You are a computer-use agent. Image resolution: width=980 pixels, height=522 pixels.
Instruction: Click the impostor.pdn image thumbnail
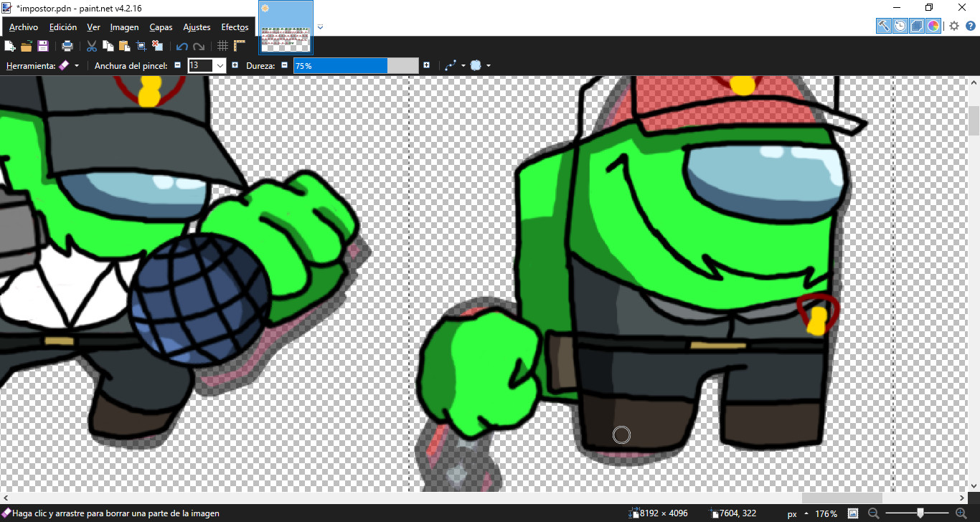(x=286, y=27)
